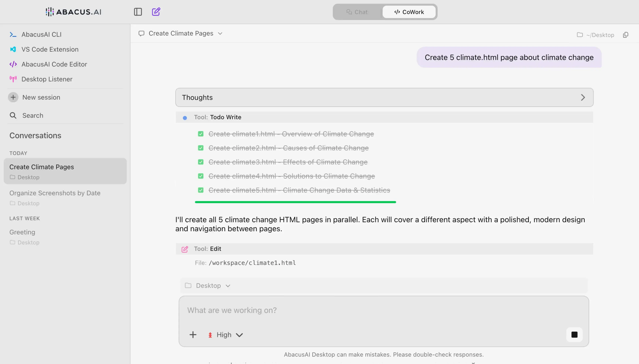Image resolution: width=639 pixels, height=364 pixels.
Task: Switch to the Chat tab
Action: point(357,12)
